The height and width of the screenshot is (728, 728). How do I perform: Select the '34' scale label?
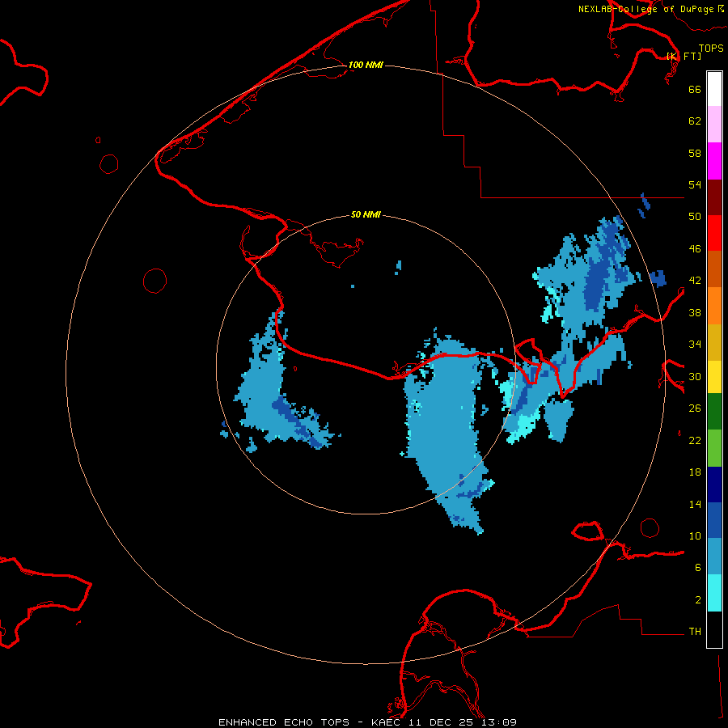point(695,345)
